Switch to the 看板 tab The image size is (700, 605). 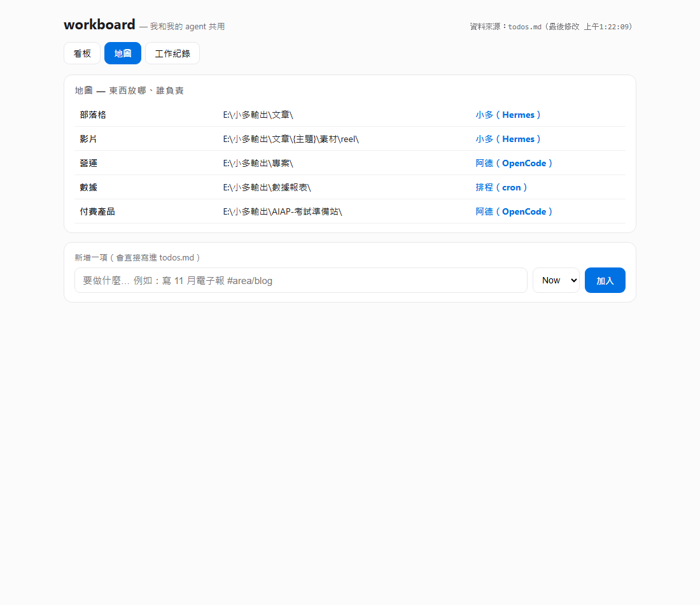pos(82,53)
